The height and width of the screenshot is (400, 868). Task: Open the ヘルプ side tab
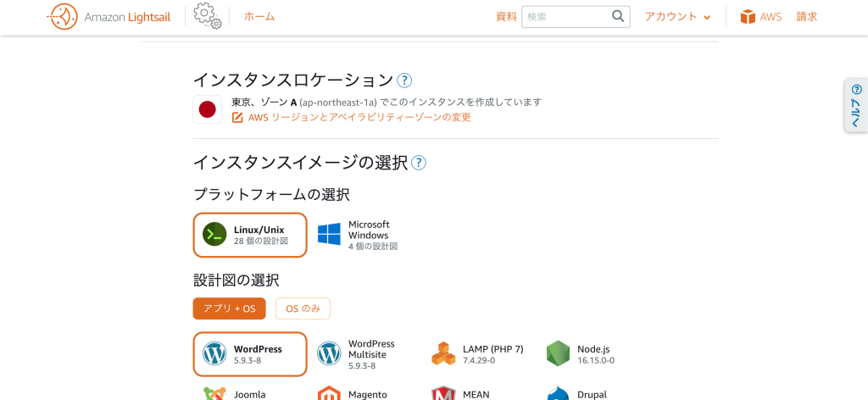(856, 106)
